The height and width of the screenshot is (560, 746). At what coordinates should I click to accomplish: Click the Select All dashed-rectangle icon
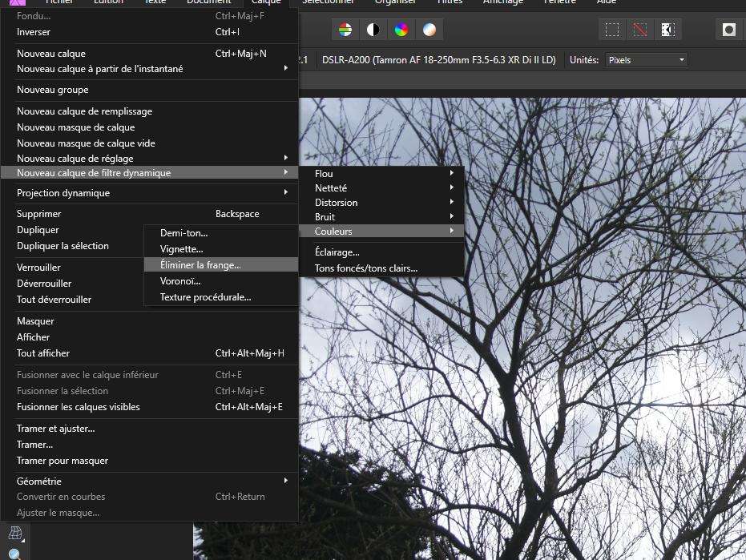(612, 30)
